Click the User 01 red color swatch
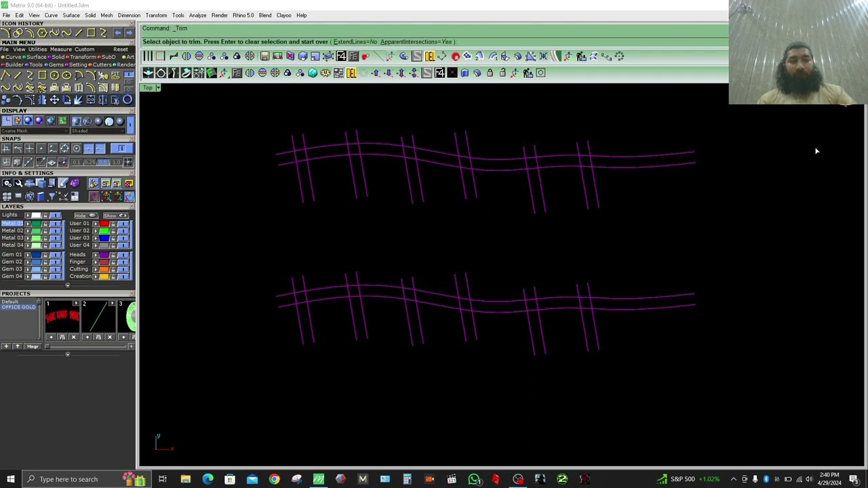This screenshot has width=868, height=488. pos(104,224)
